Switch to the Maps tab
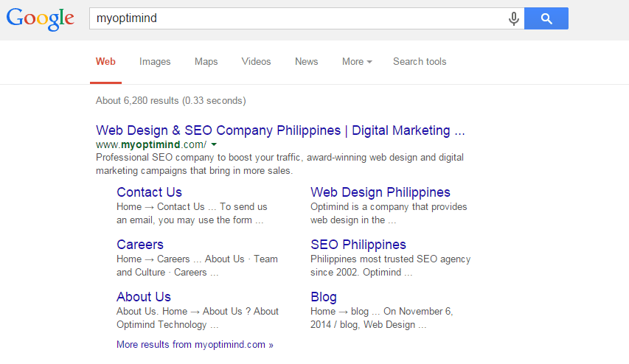 206,61
